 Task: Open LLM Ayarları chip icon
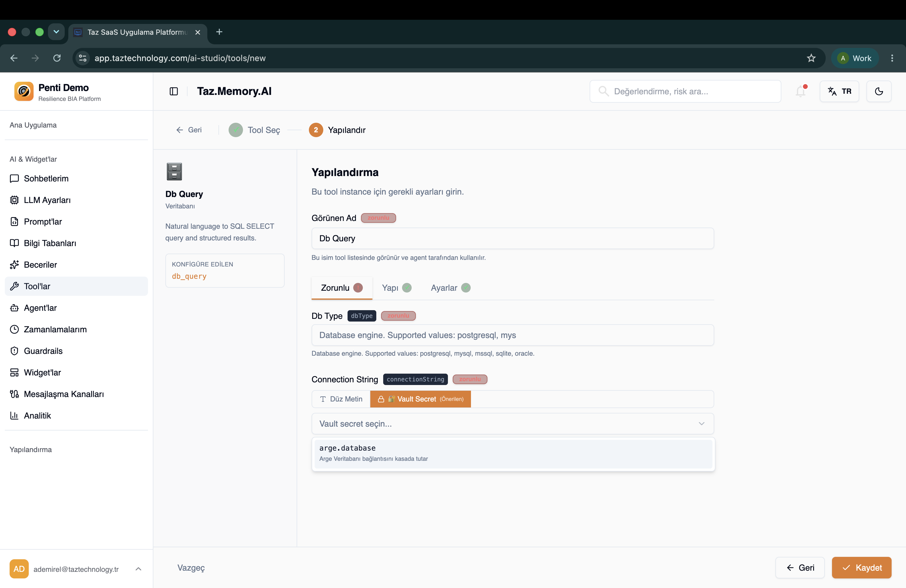tap(14, 200)
